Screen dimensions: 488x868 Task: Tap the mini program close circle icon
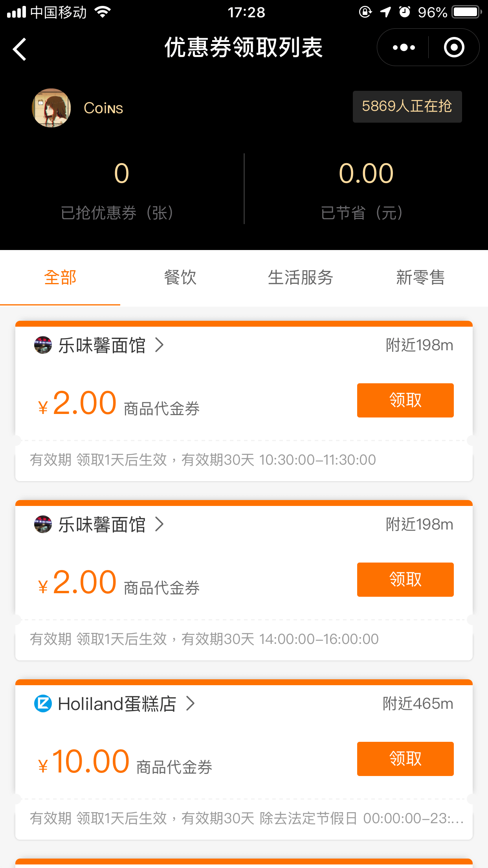click(454, 48)
